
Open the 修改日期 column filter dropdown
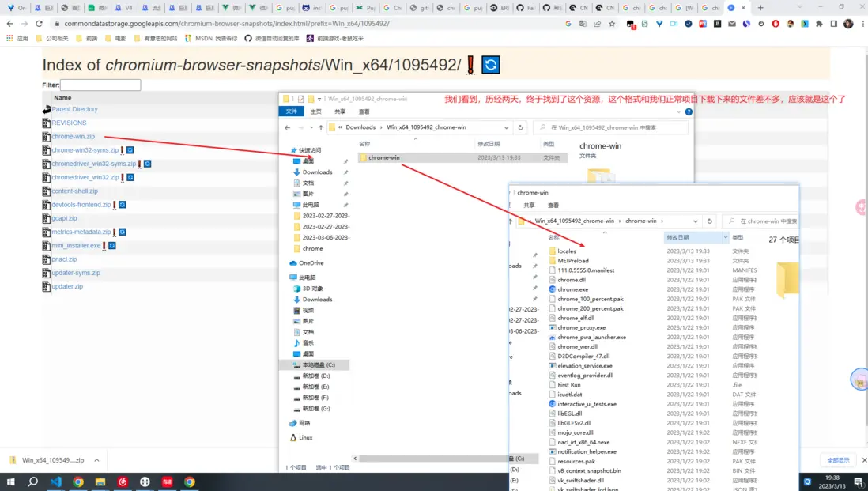tap(725, 237)
